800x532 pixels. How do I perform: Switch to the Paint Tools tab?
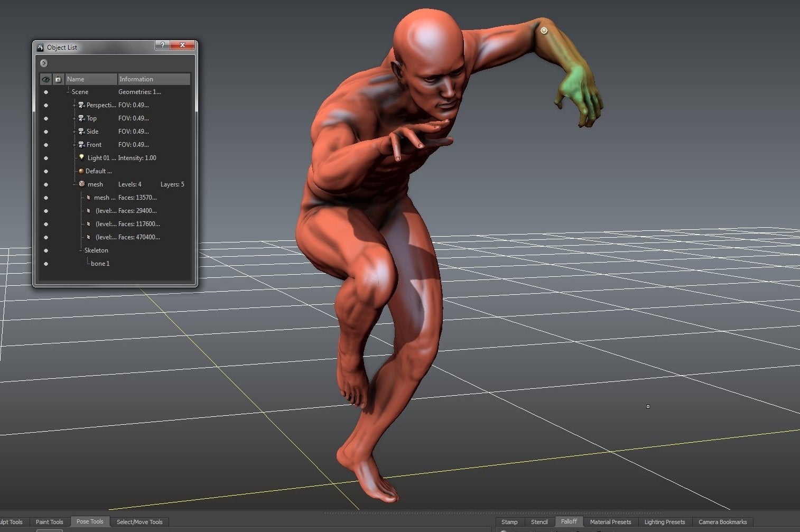[x=49, y=522]
